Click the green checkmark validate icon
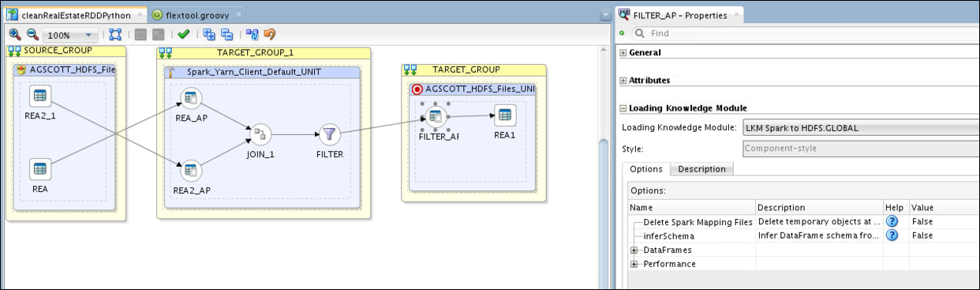This screenshot has height=290, width=980. [183, 35]
